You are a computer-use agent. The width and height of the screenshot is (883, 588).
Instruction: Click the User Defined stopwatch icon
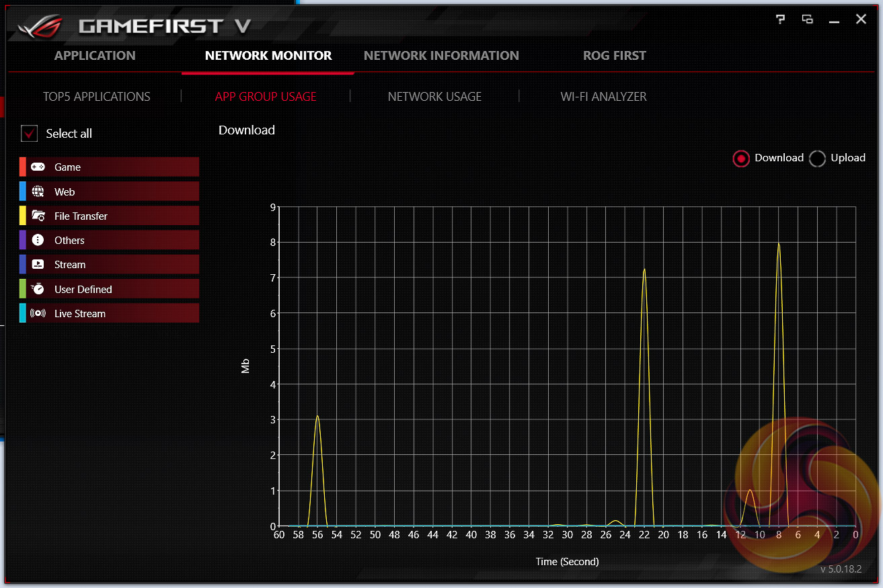(x=38, y=289)
